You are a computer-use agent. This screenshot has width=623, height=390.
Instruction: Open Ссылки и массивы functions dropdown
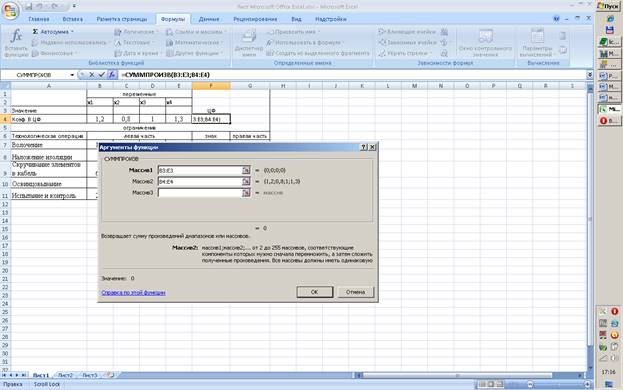point(196,31)
